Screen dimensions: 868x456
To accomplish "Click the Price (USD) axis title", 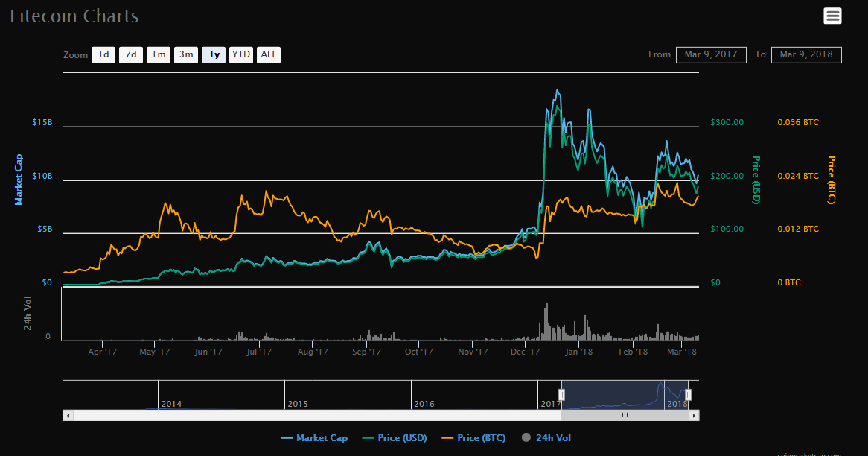I will click(756, 180).
